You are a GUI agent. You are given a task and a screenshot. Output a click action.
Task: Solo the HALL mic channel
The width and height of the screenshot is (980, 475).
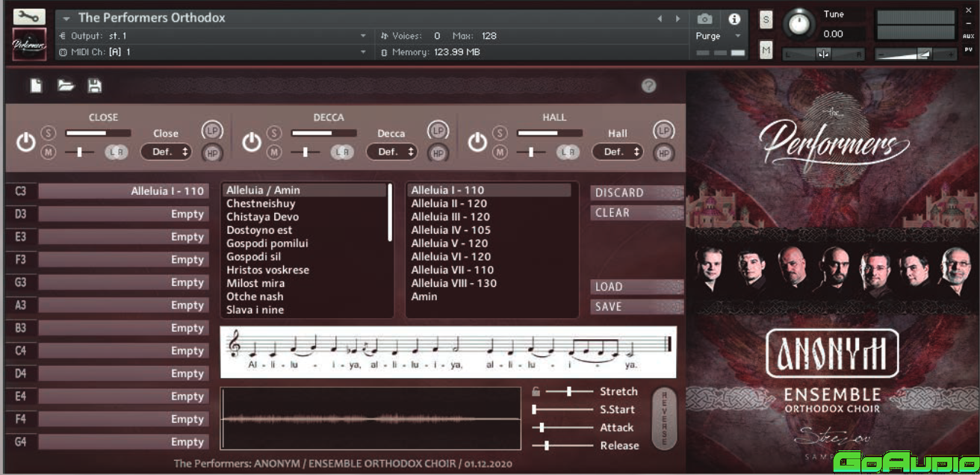[500, 133]
